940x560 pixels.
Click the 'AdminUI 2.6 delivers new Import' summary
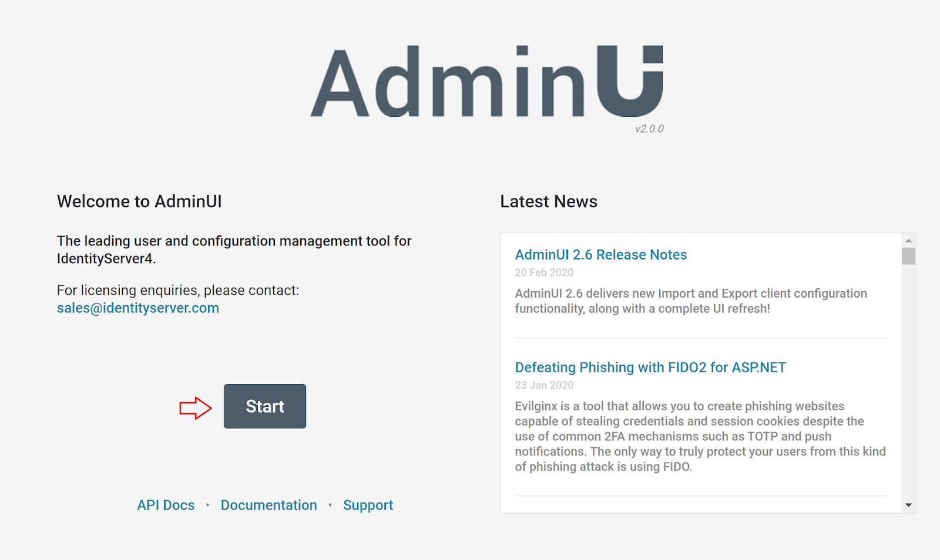pos(691,301)
